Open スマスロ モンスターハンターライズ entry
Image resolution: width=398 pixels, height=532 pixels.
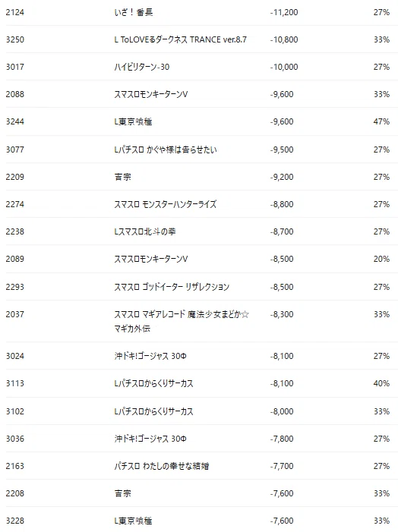pos(165,204)
